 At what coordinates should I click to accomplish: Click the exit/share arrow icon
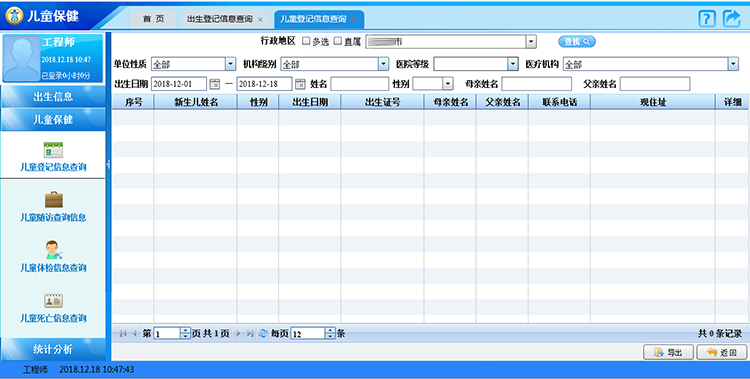pyautogui.click(x=731, y=18)
